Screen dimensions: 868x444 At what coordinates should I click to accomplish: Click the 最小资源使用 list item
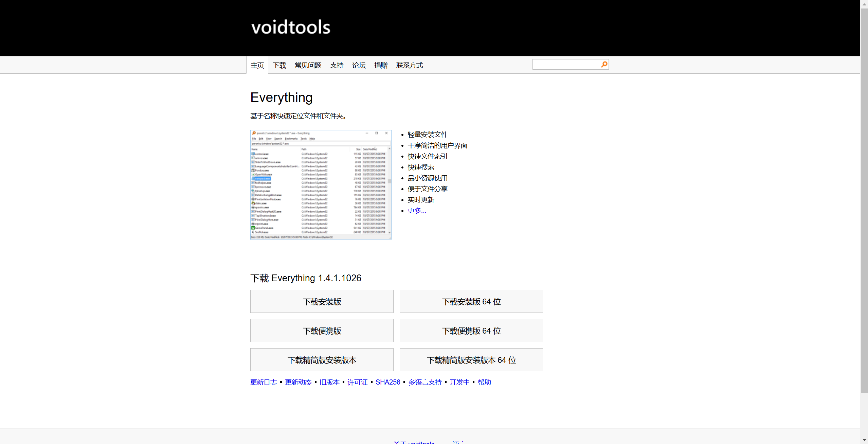point(427,178)
